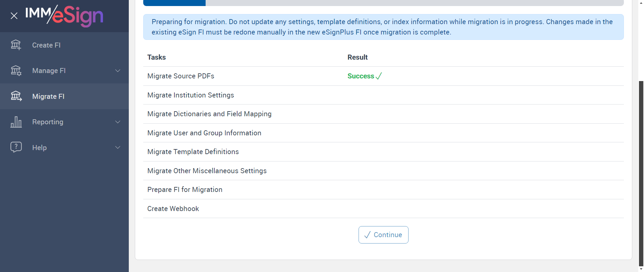This screenshot has width=644, height=272.
Task: Click the Manage FI gear-bank icon
Action: point(16,71)
